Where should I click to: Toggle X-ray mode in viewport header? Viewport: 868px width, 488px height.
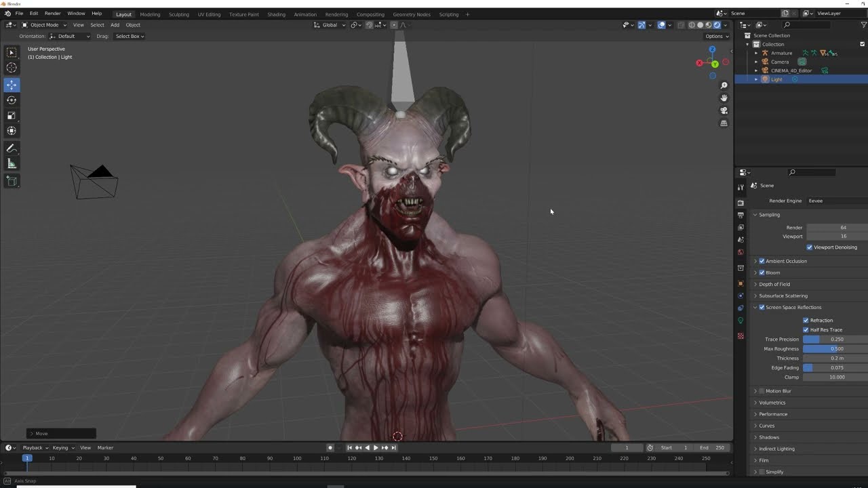click(679, 25)
